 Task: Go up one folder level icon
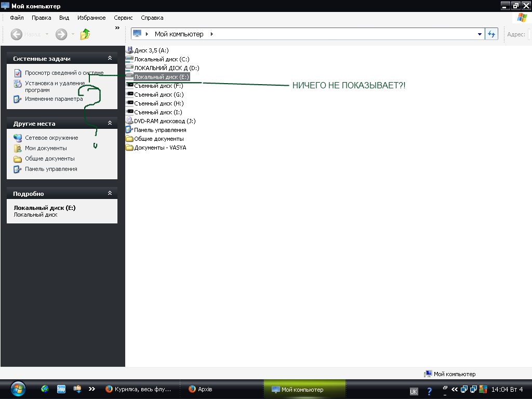85,34
